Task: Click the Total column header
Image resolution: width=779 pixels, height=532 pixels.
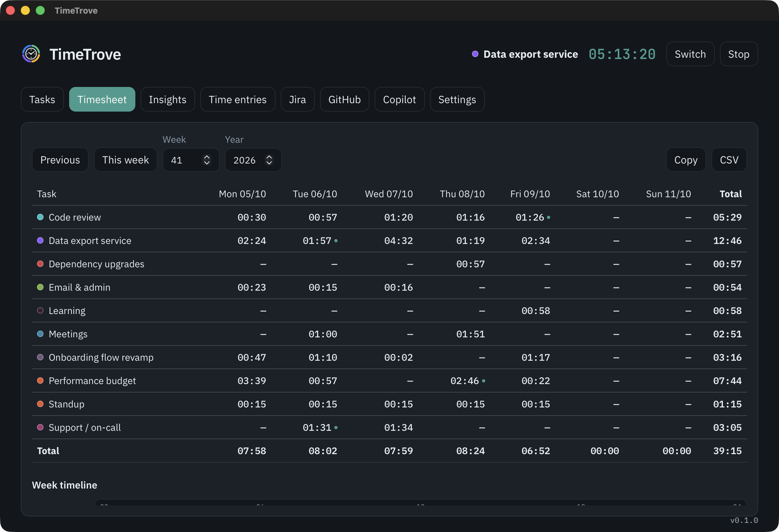Action: pyautogui.click(x=731, y=194)
